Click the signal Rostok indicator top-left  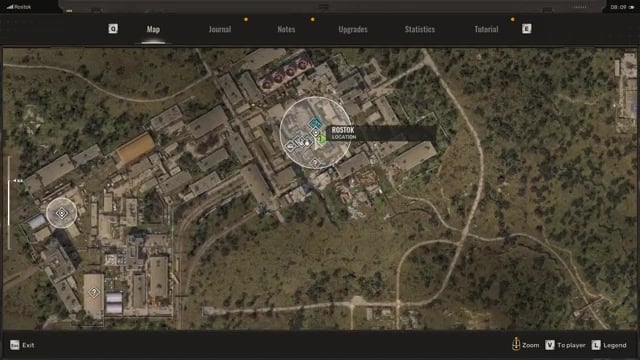[19, 7]
